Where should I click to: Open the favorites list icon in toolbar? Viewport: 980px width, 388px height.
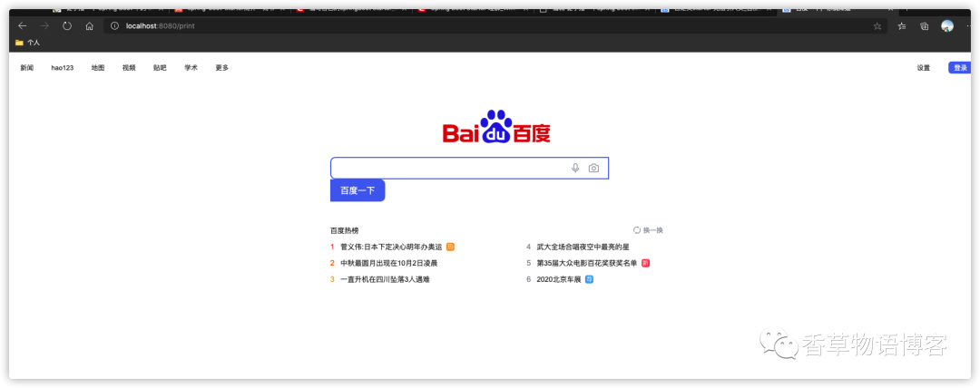pyautogui.click(x=902, y=26)
